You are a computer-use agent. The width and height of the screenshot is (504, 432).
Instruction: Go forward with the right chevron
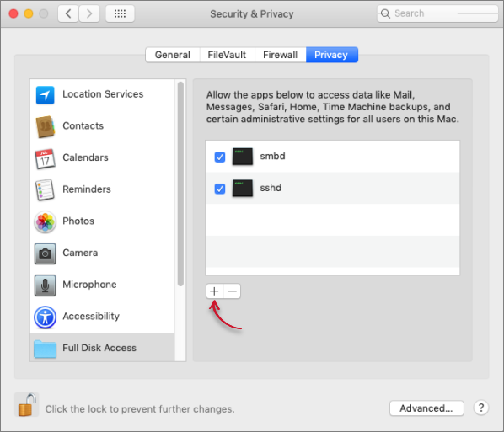coord(89,13)
